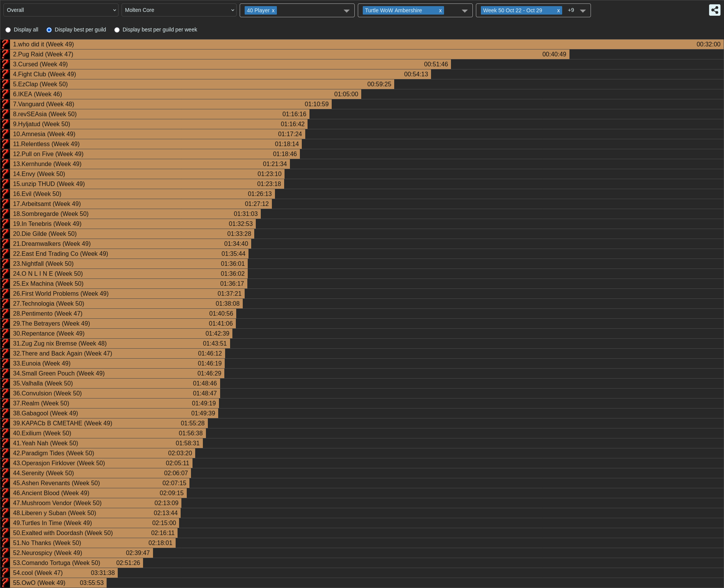This screenshot has height=588, width=724.
Task: Open the 50.Exalted with Doordash entry
Action: pyautogui.click(x=63, y=533)
